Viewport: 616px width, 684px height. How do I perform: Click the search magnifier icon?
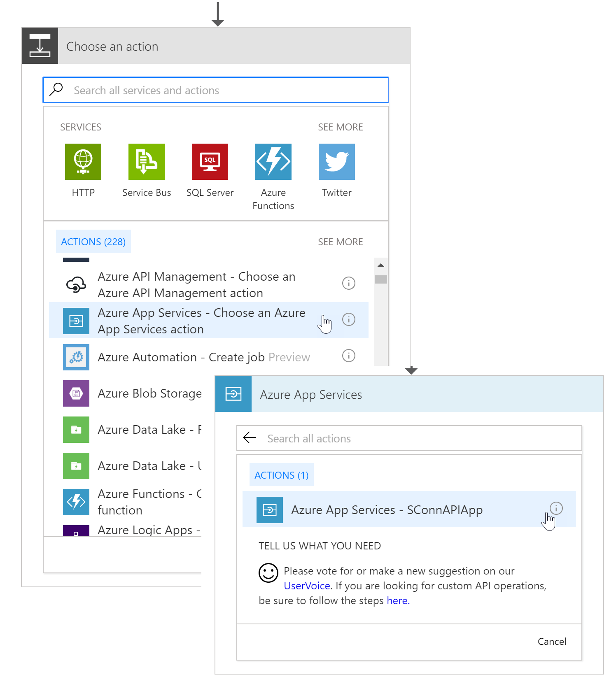pos(56,89)
